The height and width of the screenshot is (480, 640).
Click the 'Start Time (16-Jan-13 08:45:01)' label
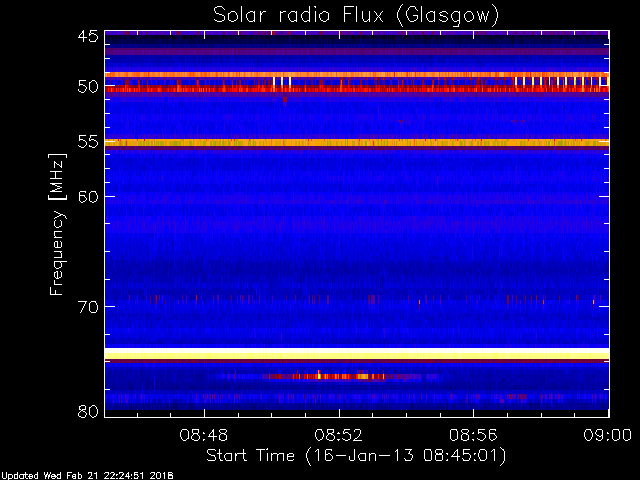[x=356, y=456]
